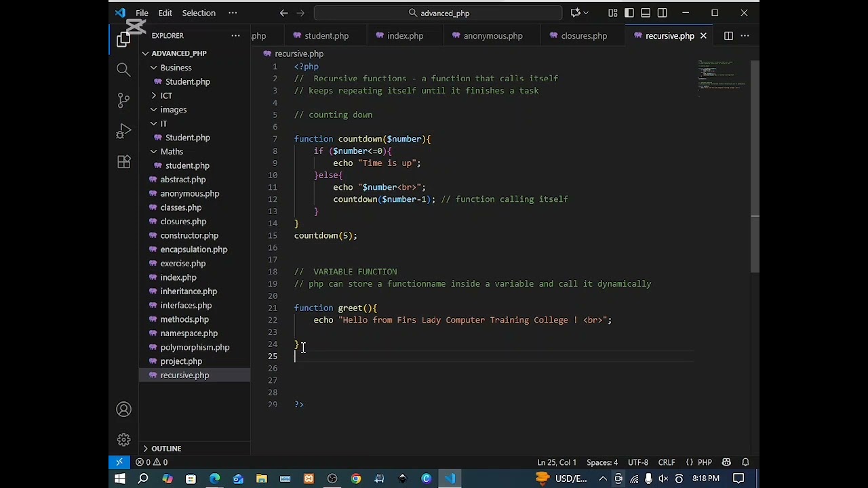Go forward with the navigation arrow

tap(300, 13)
